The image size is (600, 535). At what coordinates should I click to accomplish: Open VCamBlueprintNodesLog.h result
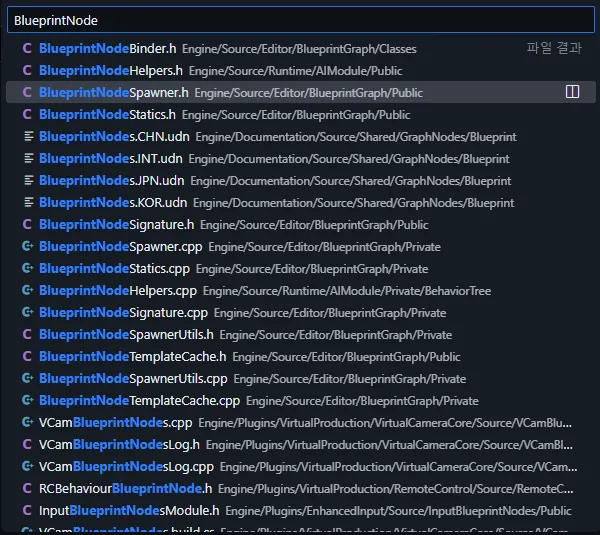pos(301,444)
